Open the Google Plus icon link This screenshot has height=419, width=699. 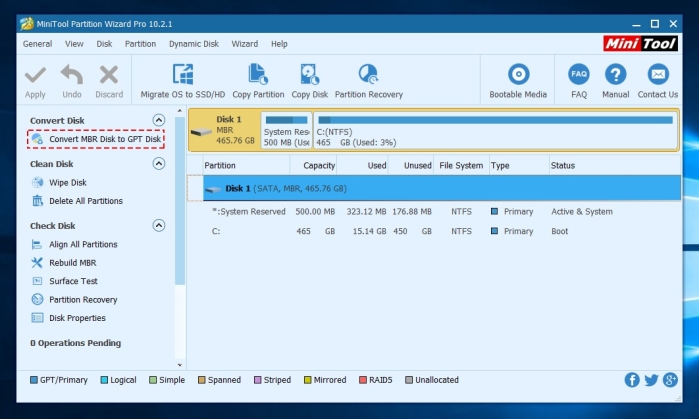(x=670, y=380)
